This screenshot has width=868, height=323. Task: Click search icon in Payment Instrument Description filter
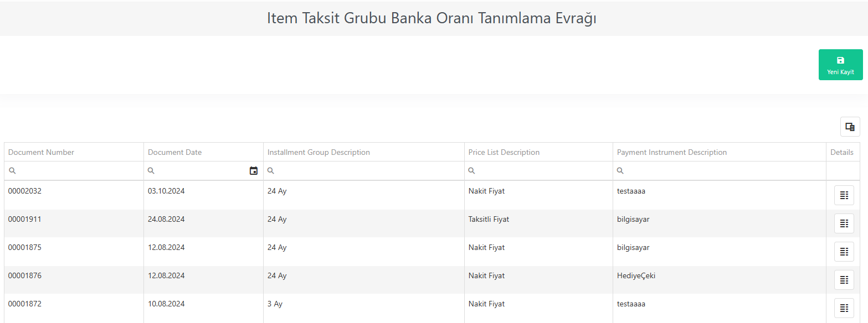(x=620, y=171)
